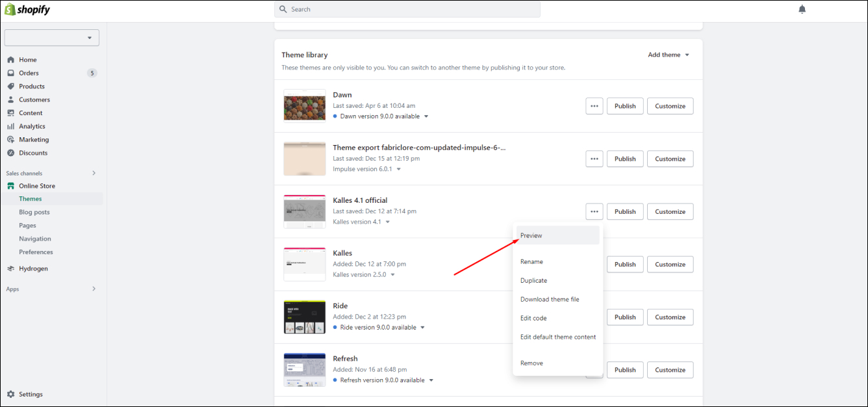Click the Analytics bar chart icon

tap(11, 126)
